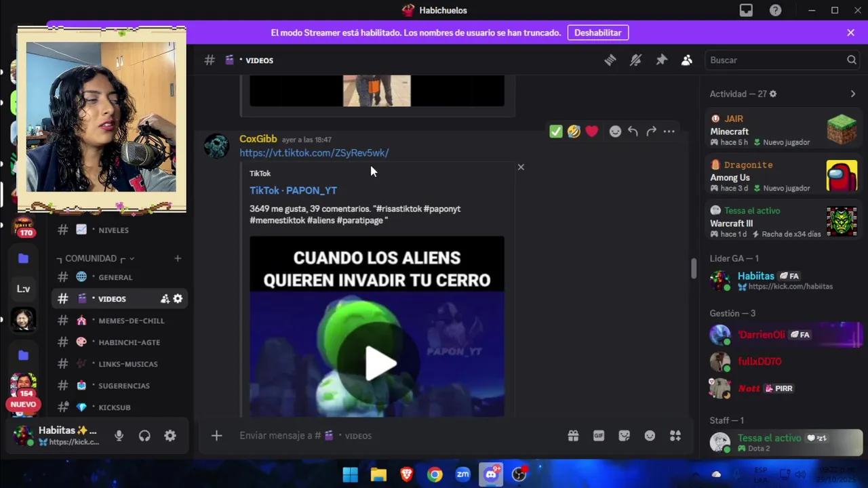Expand Actividad panel chevron
The height and width of the screenshot is (488, 868).
(853, 94)
